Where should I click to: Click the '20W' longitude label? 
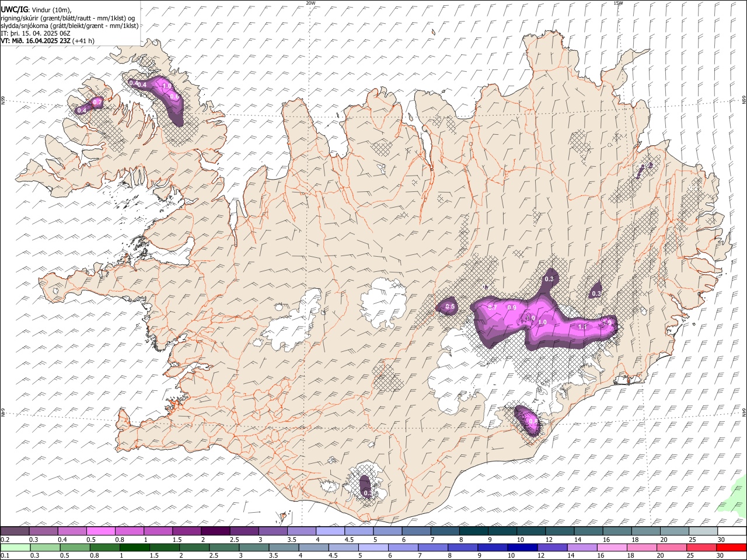tap(310, 3)
